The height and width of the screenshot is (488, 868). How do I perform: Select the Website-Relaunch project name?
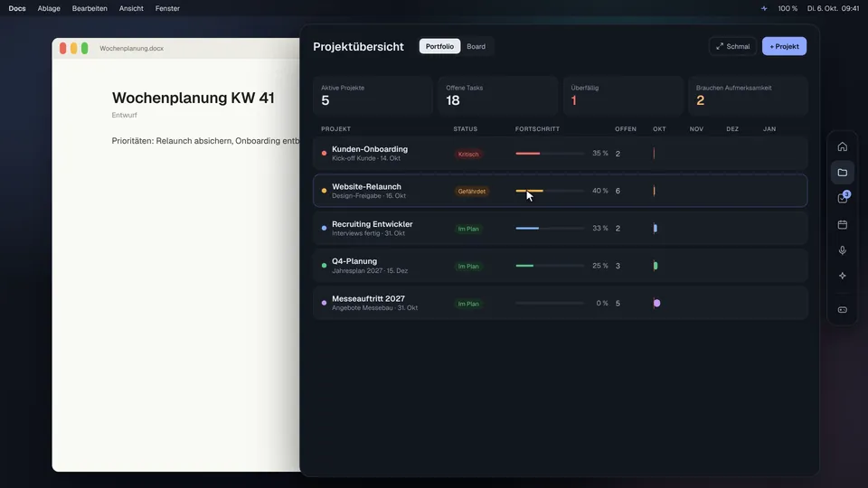(x=366, y=186)
